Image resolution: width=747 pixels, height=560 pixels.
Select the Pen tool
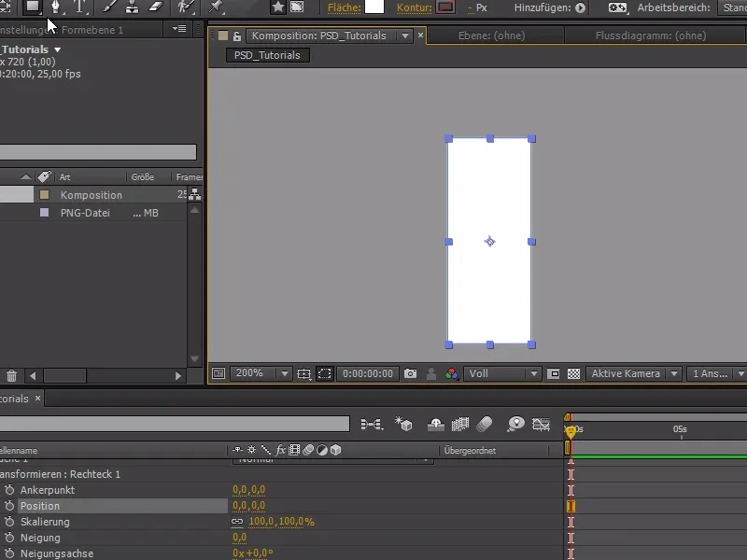tap(56, 7)
